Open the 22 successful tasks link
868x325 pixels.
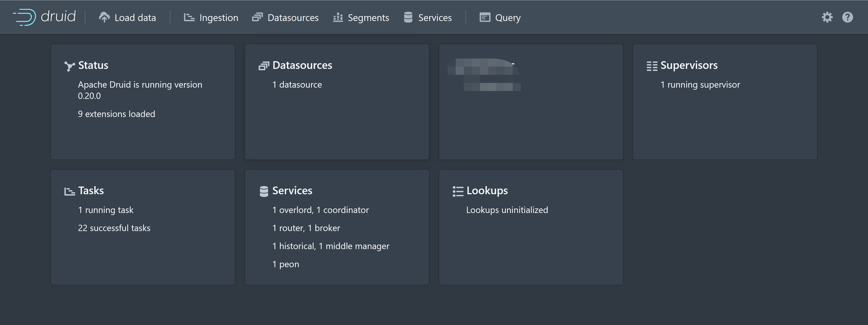coord(114,228)
